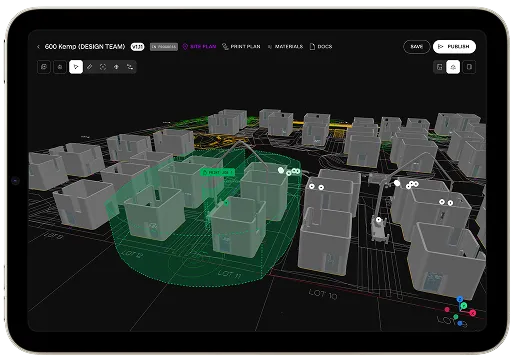Click the green Y axis handle on the gizmo
Image resolution: width=515 pixels, height=362 pixels.
pyautogui.click(x=464, y=305)
